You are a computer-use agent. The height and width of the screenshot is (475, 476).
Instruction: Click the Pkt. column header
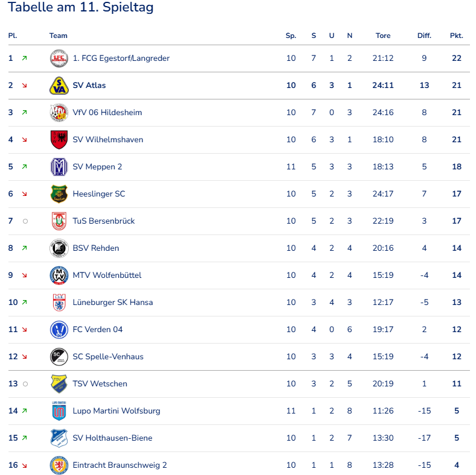(456, 36)
